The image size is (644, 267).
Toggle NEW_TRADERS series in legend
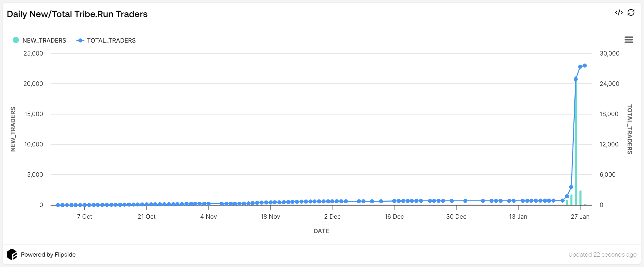click(x=44, y=40)
